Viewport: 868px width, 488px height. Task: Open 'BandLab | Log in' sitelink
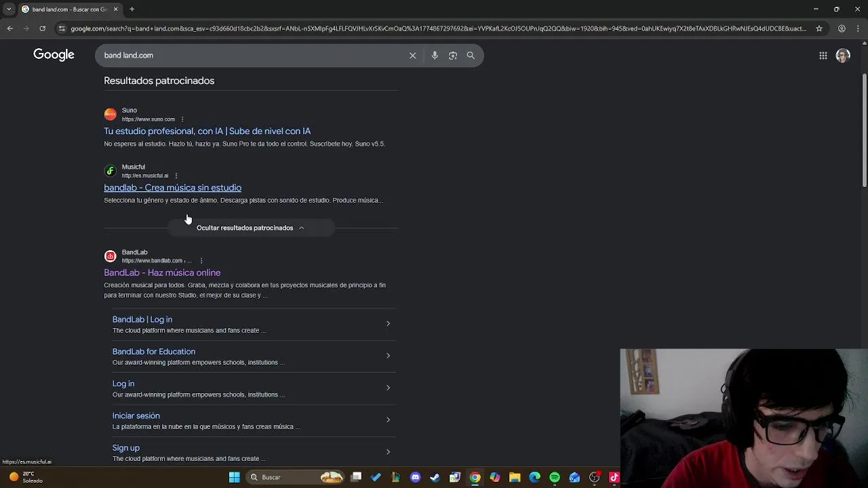tap(142, 319)
